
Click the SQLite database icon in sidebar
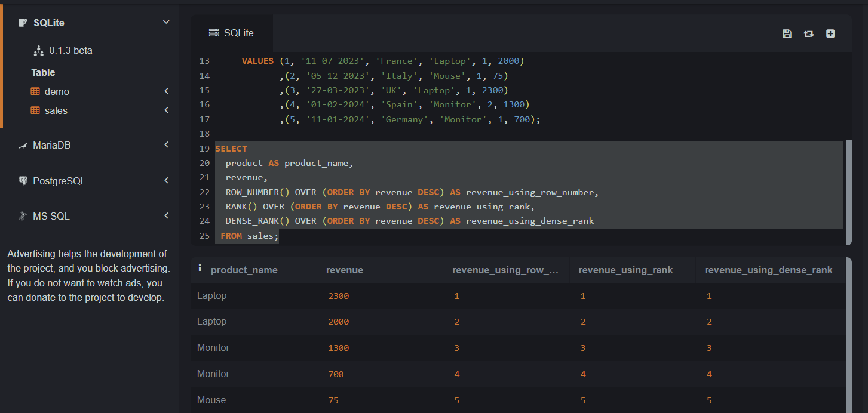(23, 23)
